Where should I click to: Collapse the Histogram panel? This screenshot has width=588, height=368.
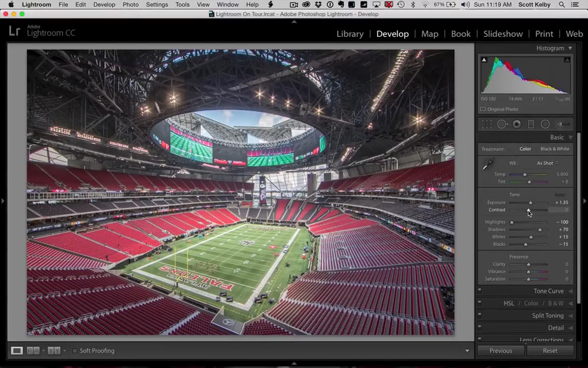click(x=570, y=48)
